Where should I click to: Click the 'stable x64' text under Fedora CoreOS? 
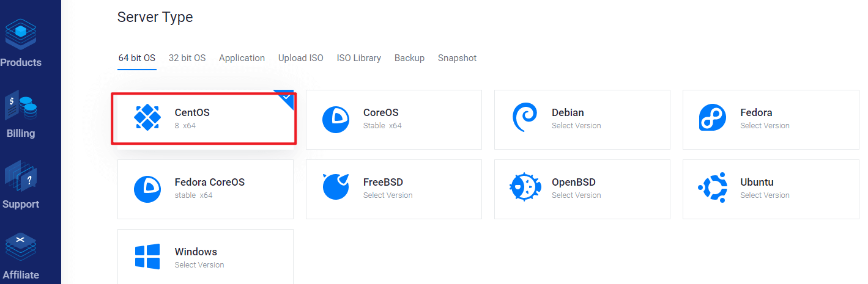coord(194,195)
